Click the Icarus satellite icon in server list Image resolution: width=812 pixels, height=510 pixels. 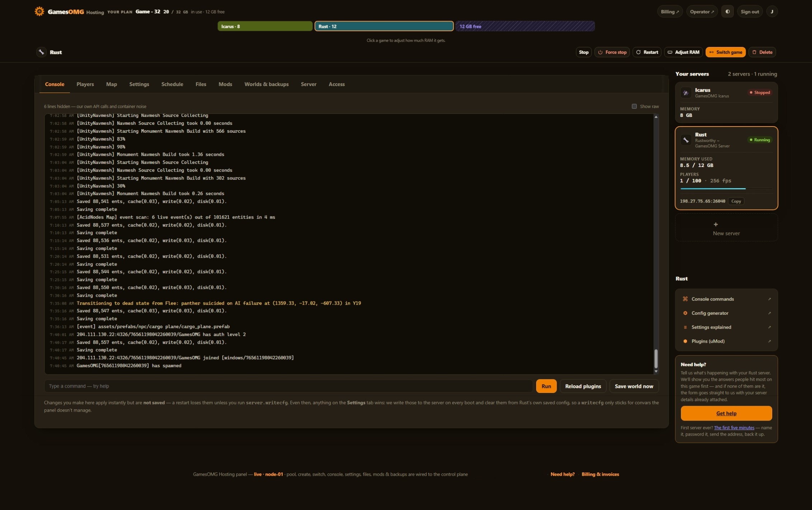[686, 93]
